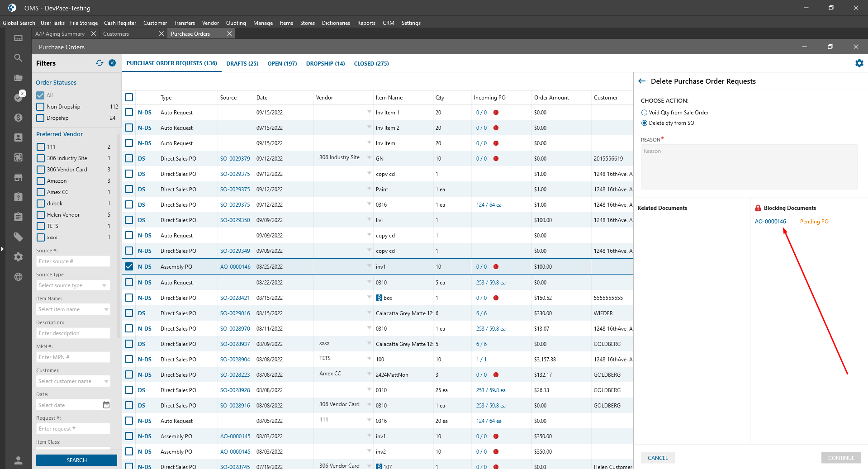The width and height of the screenshot is (868, 469).
Task: Check the Non Dropship status filter
Action: click(x=41, y=107)
